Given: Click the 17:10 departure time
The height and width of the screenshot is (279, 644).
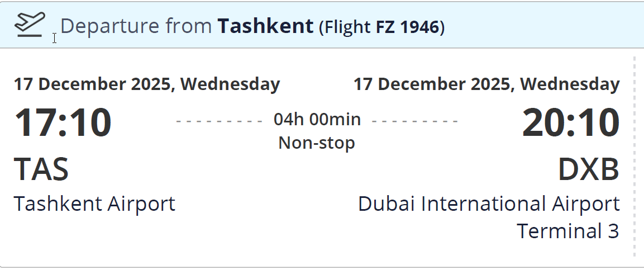Looking at the screenshot, I should (x=63, y=123).
